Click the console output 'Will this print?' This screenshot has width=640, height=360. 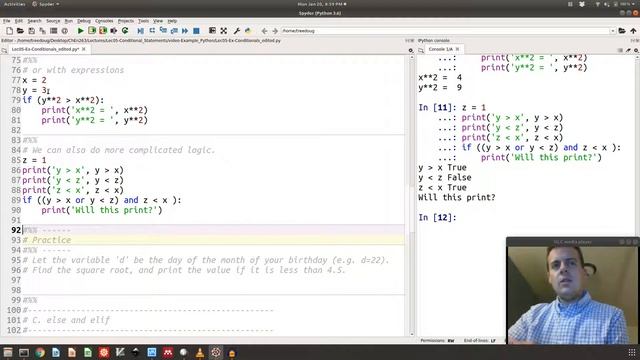click(457, 198)
